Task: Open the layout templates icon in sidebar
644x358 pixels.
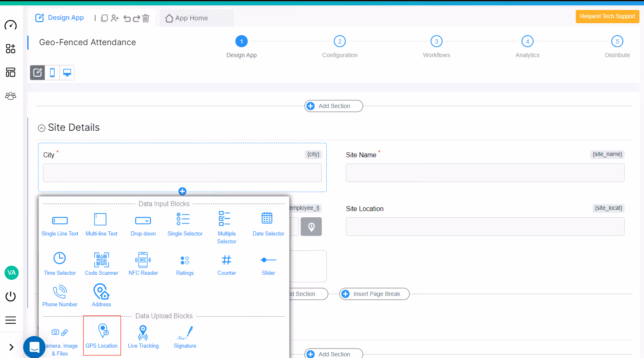Action: coord(11,72)
